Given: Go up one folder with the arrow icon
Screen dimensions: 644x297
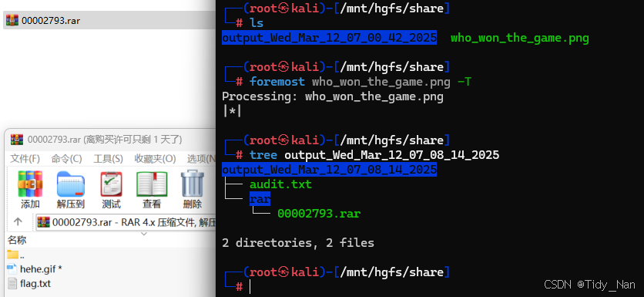Looking at the screenshot, I should pos(18,222).
